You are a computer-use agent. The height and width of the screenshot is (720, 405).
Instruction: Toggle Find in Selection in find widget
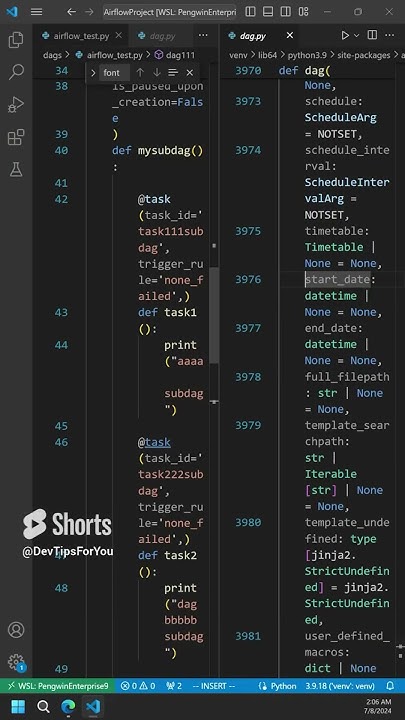coord(173,73)
